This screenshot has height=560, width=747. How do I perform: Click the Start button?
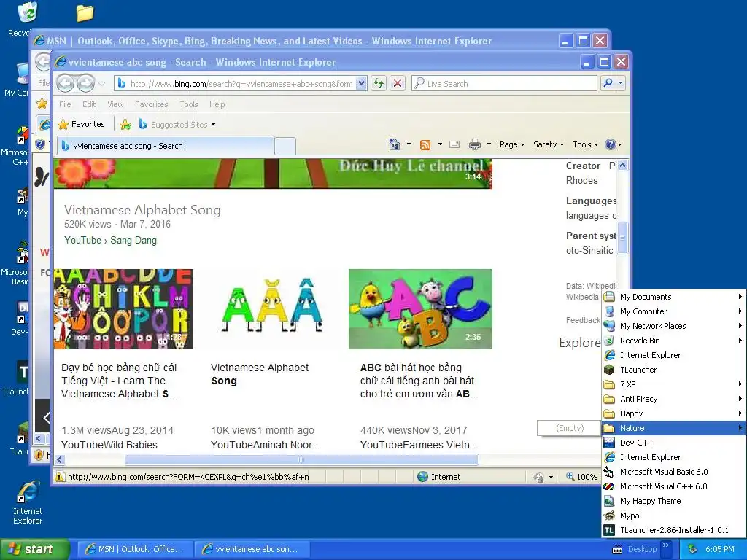tap(34, 550)
